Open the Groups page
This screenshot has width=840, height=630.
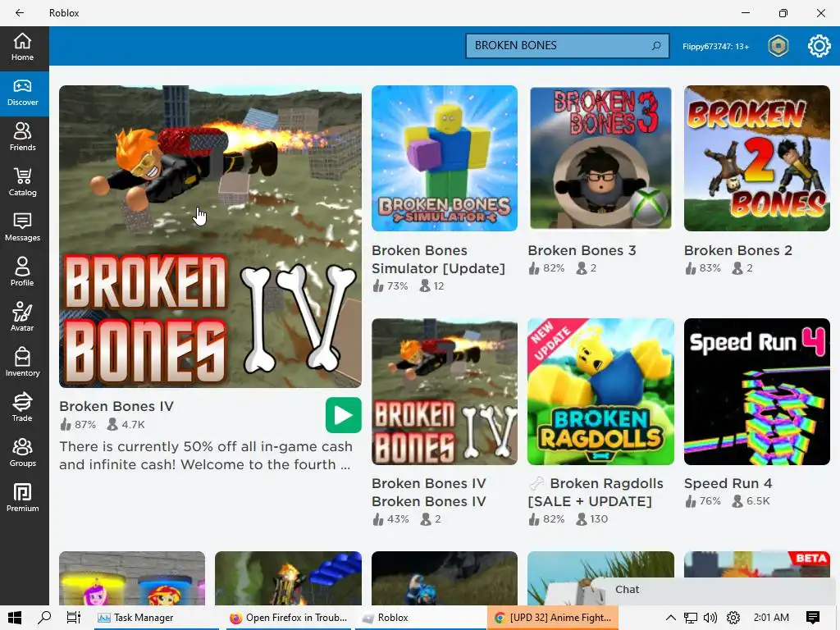pyautogui.click(x=22, y=453)
